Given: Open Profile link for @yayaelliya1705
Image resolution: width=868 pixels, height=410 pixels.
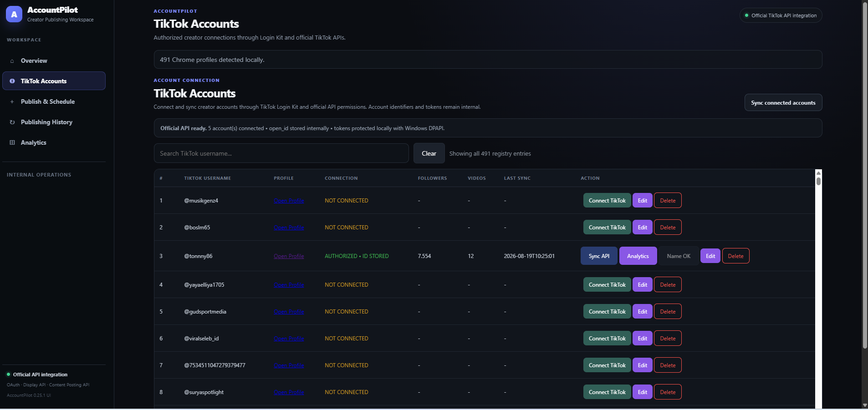Looking at the screenshot, I should [x=289, y=285].
